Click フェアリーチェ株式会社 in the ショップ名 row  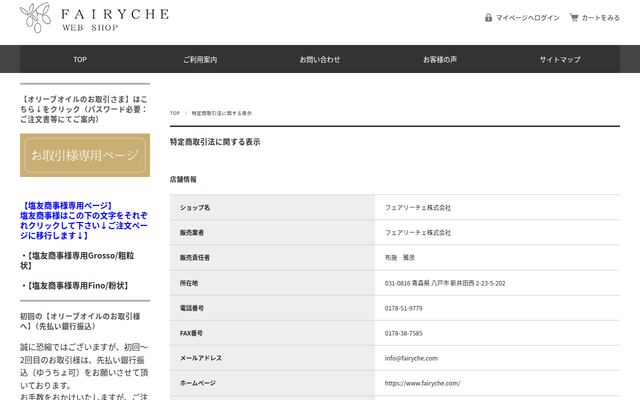click(418, 207)
